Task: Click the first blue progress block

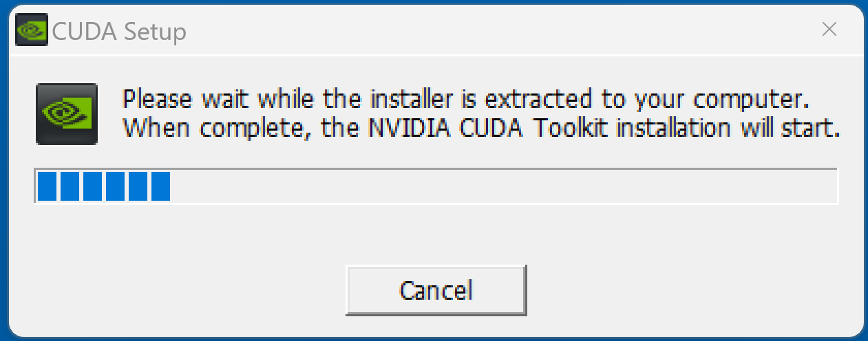Action: click(47, 186)
